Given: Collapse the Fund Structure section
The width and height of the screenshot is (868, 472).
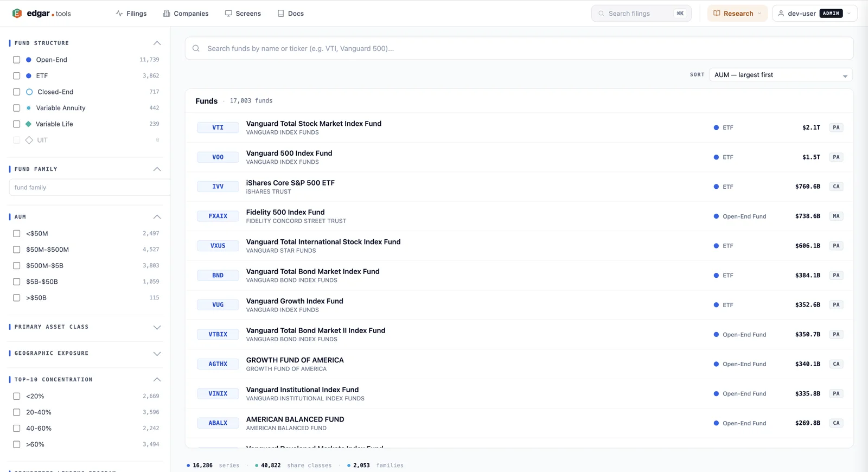Looking at the screenshot, I should 157,43.
